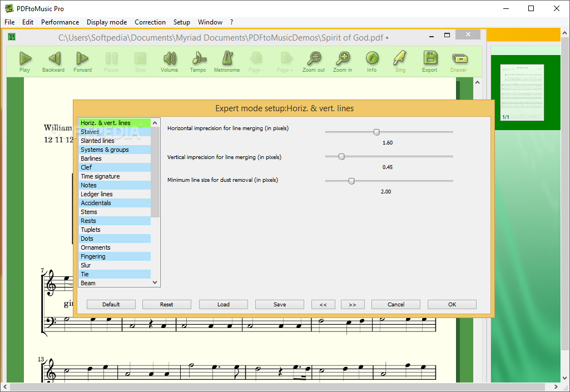Maximize the Spirit of God document window

(447, 35)
